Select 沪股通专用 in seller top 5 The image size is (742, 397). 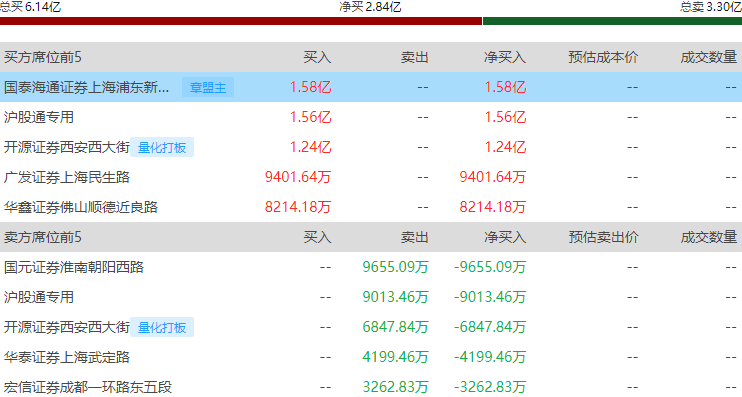39,297
